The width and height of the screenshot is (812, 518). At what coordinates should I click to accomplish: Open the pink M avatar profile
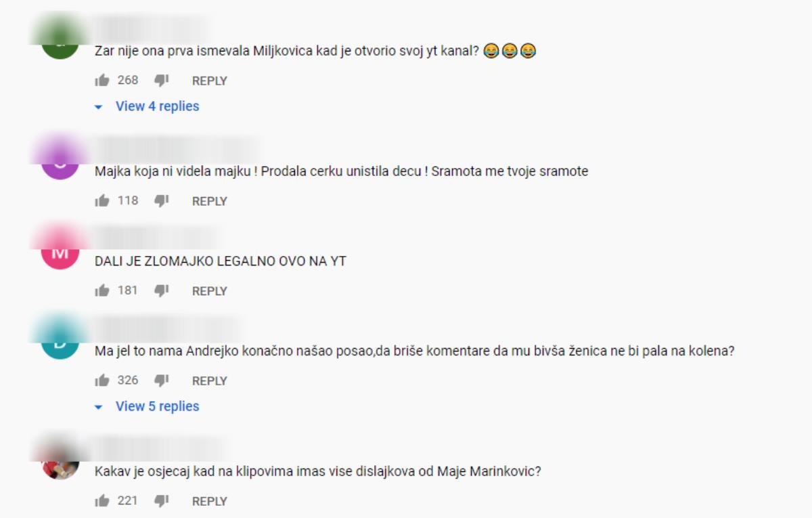click(x=60, y=252)
